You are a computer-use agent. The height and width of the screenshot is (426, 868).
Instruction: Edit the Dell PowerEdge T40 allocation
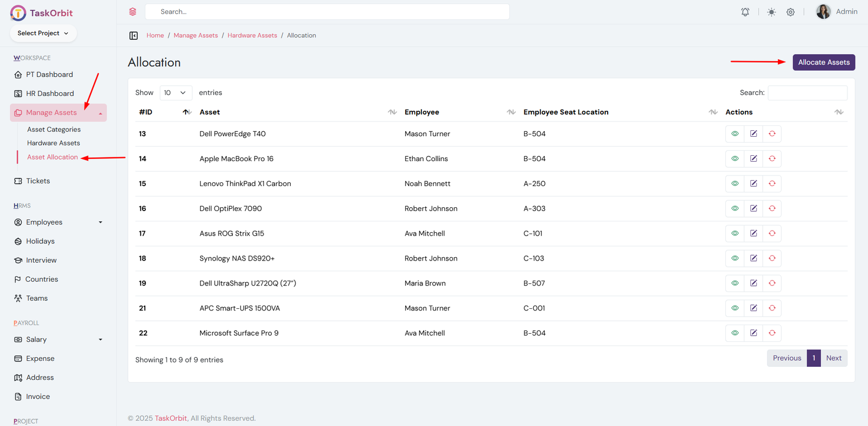754,134
